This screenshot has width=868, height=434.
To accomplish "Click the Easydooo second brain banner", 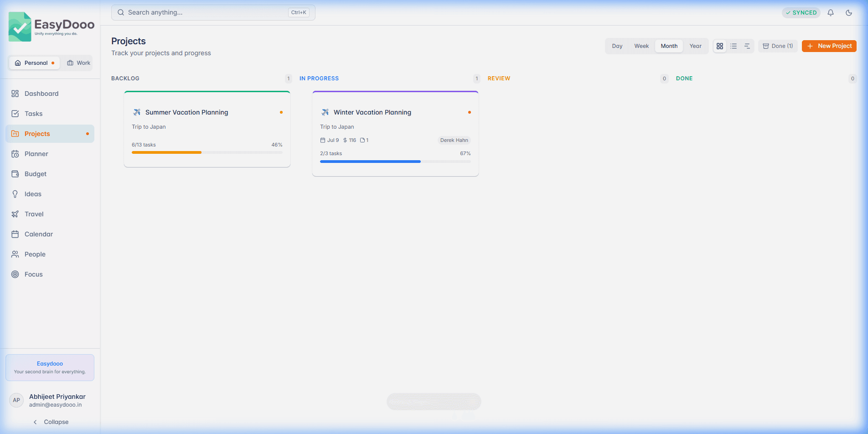I will [50, 367].
